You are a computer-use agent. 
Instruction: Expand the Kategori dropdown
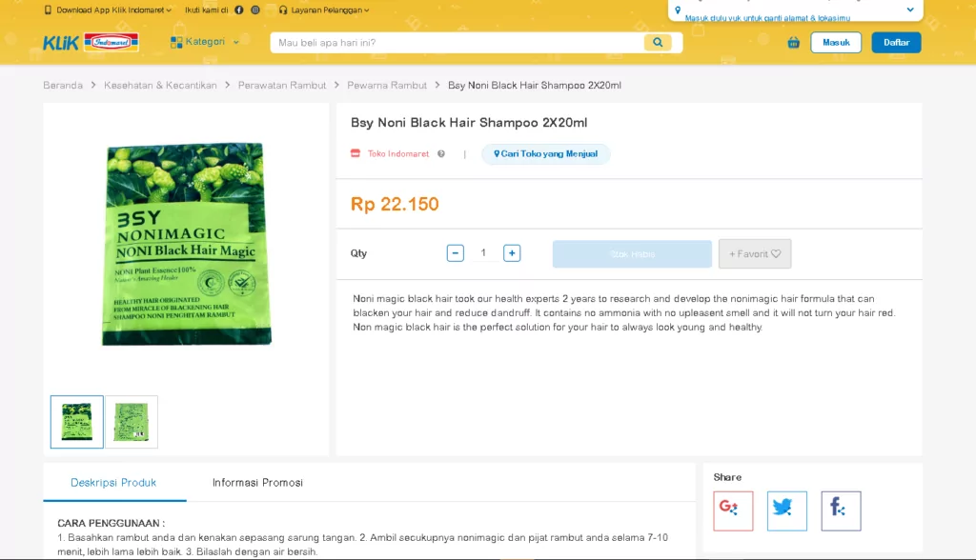click(205, 42)
